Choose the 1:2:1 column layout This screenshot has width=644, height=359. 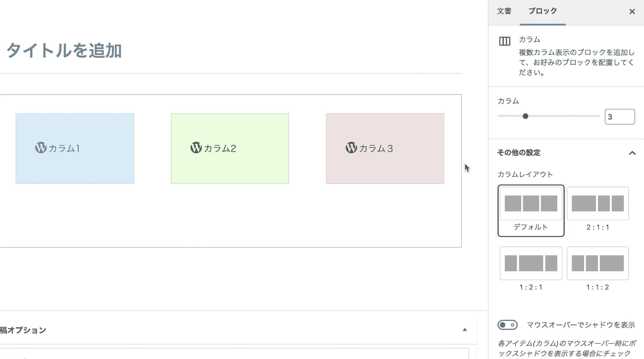(x=531, y=263)
